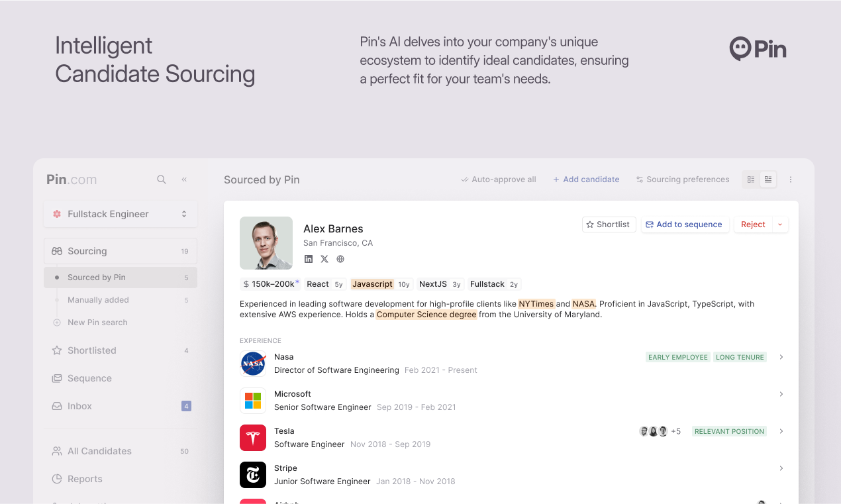The image size is (841, 504).
Task: Click the Shortlisted star icon in sidebar
Action: (x=57, y=350)
